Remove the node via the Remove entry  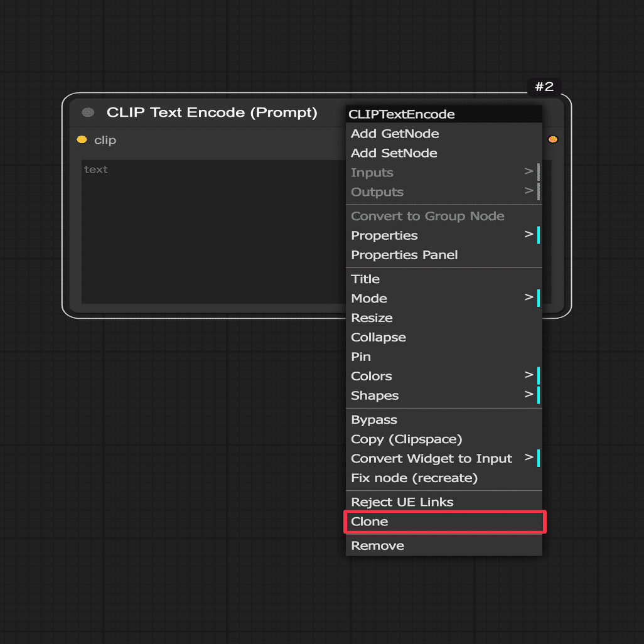pos(444,545)
